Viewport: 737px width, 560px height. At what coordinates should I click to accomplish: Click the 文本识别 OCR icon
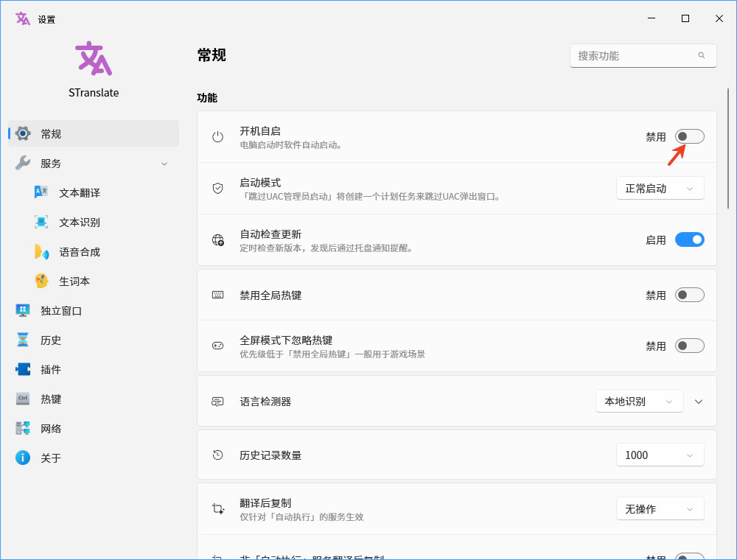[x=41, y=222]
